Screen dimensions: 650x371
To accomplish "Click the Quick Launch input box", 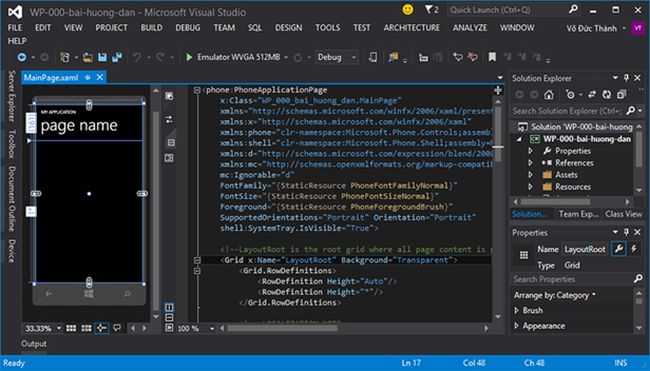I will pos(507,10).
